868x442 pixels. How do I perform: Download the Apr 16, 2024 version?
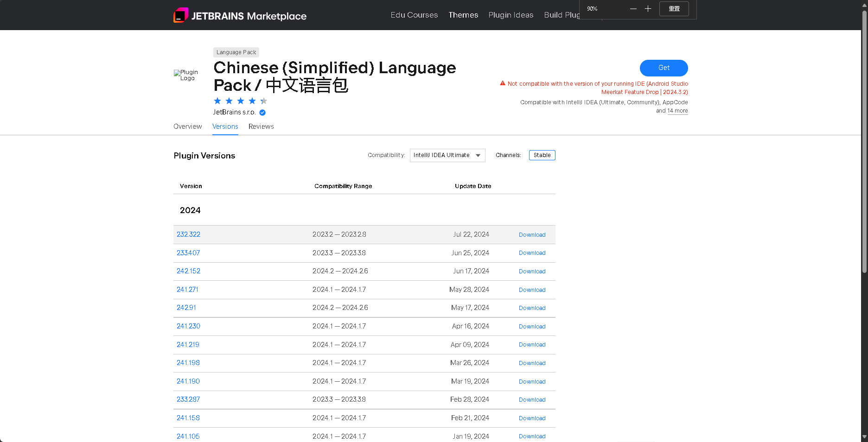[x=532, y=327]
